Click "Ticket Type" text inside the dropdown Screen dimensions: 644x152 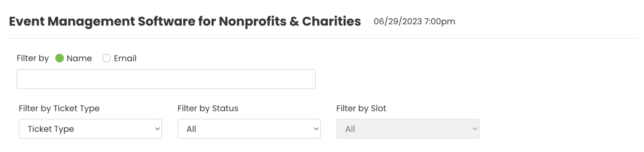(x=51, y=129)
